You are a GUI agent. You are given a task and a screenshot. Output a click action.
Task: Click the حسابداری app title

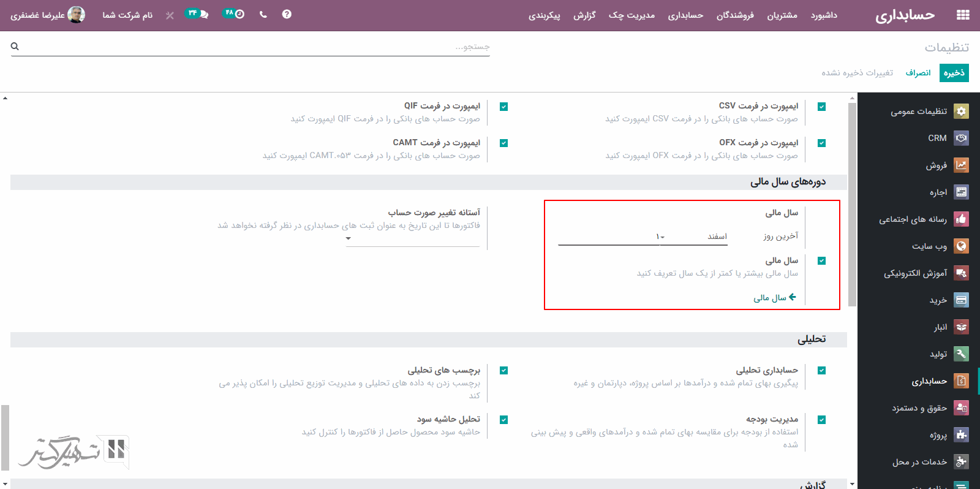(905, 15)
